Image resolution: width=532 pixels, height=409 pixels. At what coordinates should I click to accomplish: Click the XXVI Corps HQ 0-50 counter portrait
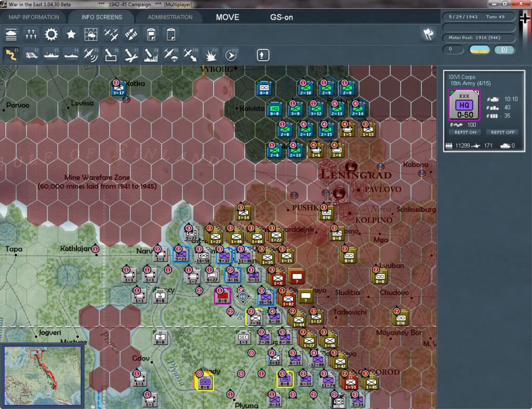[464, 105]
